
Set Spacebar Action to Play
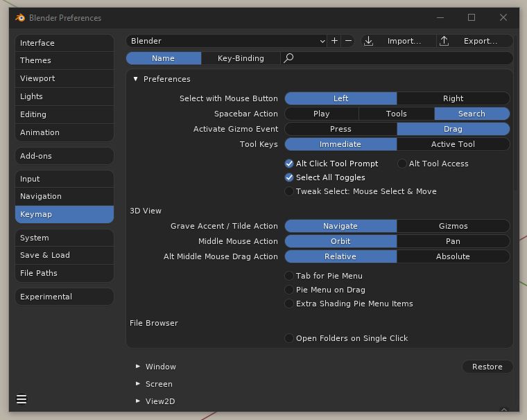pyautogui.click(x=322, y=114)
